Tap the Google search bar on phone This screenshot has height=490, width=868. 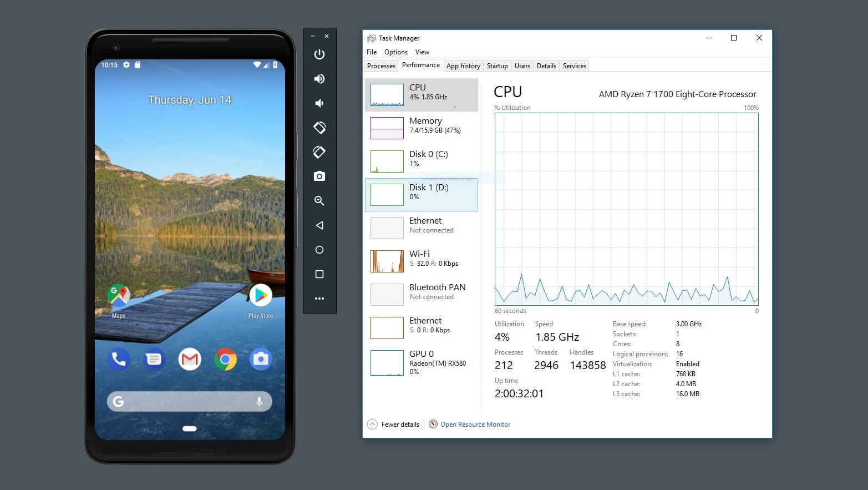pyautogui.click(x=189, y=401)
